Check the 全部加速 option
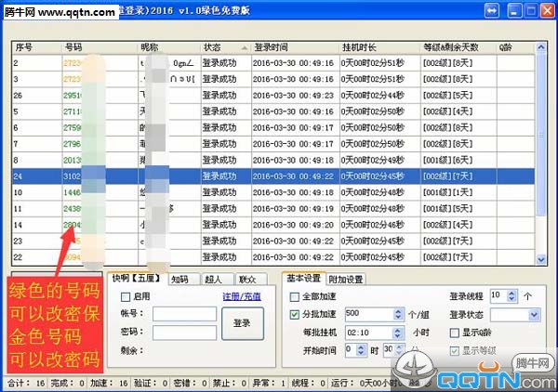558x392 pixels. (295, 296)
